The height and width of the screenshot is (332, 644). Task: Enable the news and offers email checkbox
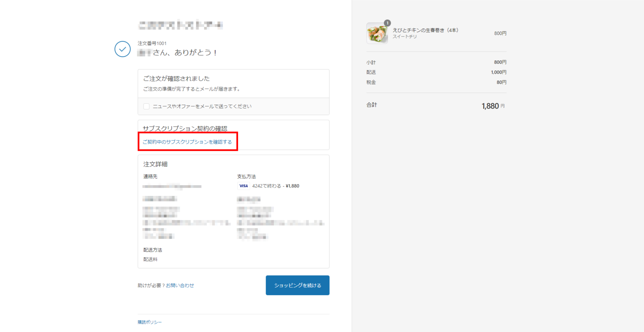(x=147, y=106)
